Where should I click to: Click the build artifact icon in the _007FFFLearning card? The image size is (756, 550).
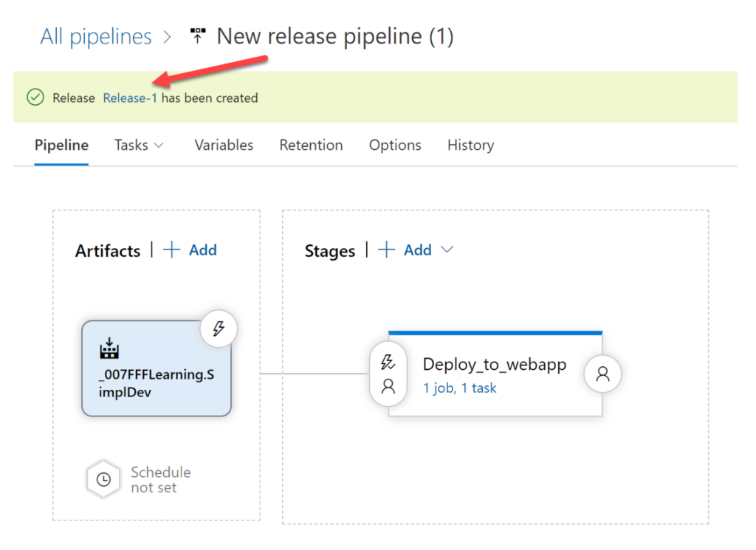click(109, 348)
